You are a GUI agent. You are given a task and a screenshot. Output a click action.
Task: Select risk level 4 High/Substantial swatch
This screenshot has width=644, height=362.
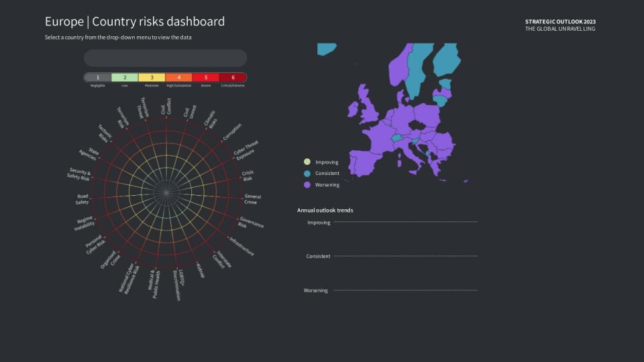(178, 77)
